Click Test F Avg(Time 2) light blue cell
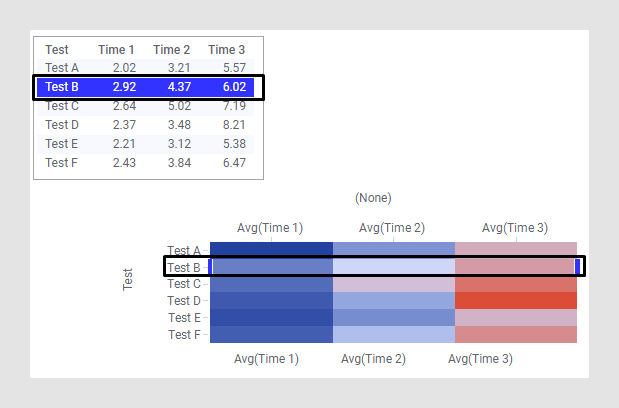This screenshot has height=408, width=619. pos(393,334)
